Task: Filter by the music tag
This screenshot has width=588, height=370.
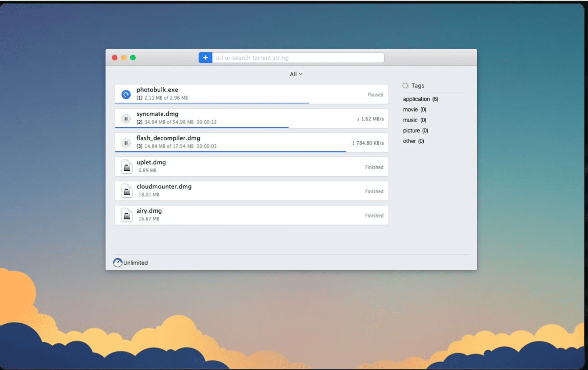Action: [415, 120]
